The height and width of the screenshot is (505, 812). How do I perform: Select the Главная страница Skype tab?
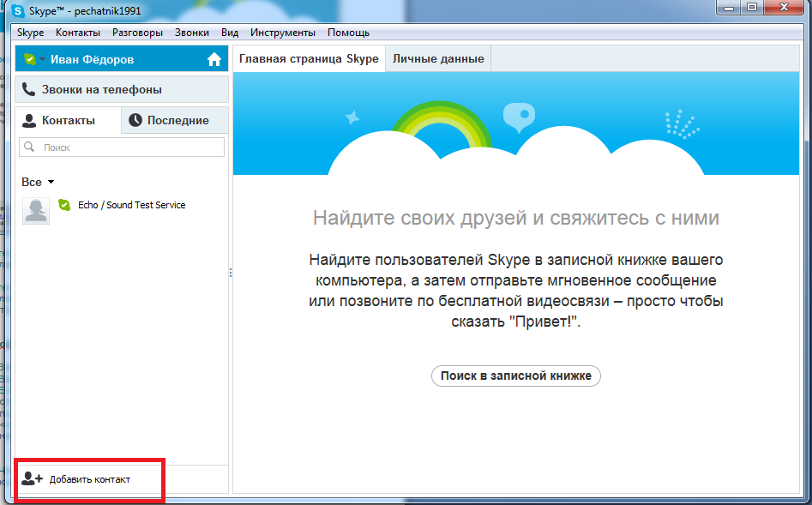309,58
